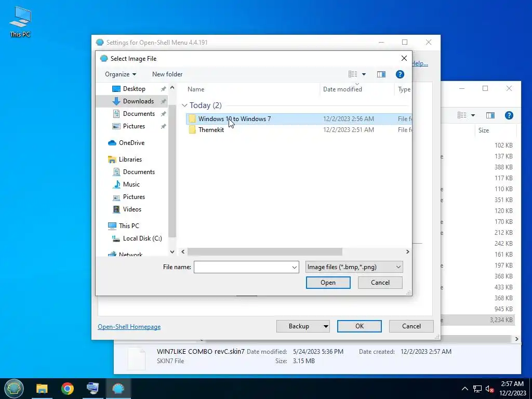
Task: Maximize the Open-Shell settings window
Action: 404,42
